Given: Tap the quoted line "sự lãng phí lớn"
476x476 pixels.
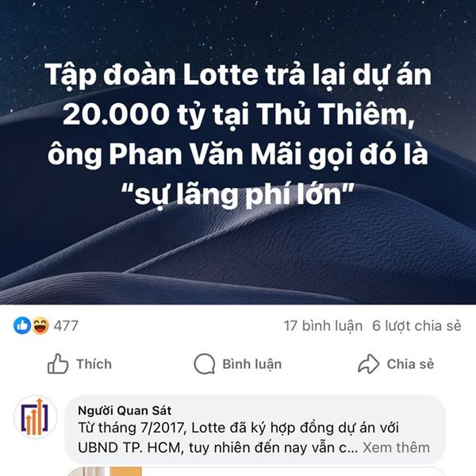Looking at the screenshot, I should (238, 194).
